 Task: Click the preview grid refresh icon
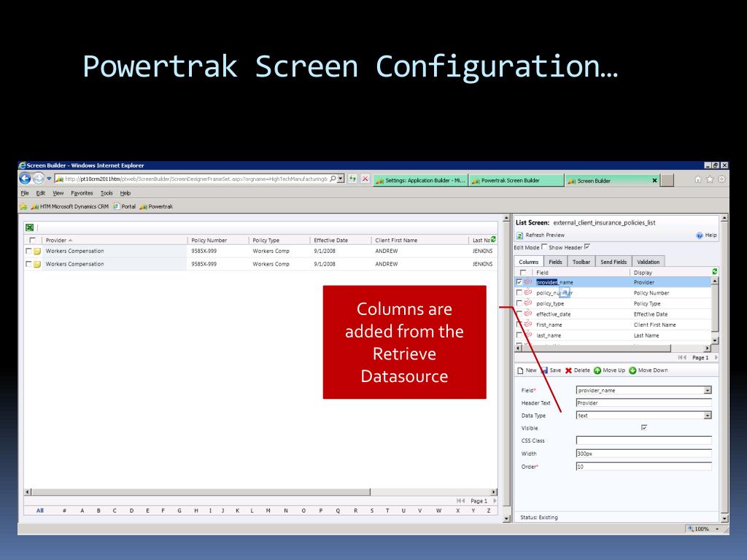[493, 239]
